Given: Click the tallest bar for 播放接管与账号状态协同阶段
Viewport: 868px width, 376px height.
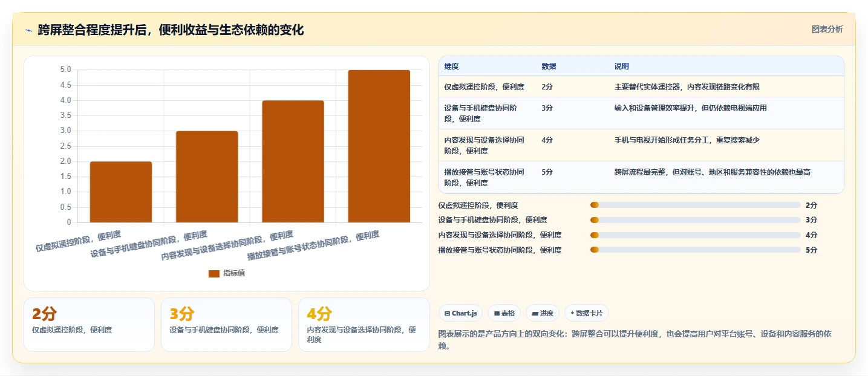Looking at the screenshot, I should [379, 146].
